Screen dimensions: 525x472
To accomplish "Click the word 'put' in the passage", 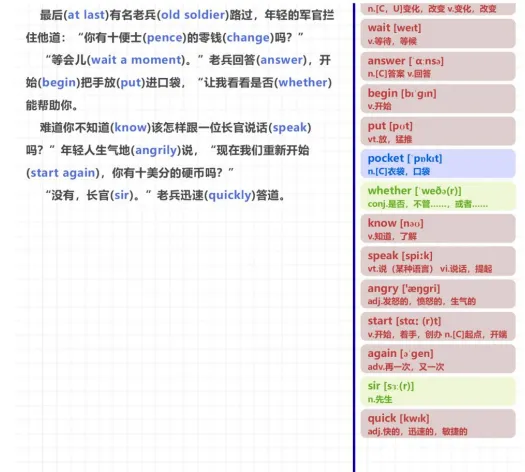I will click(x=131, y=83).
